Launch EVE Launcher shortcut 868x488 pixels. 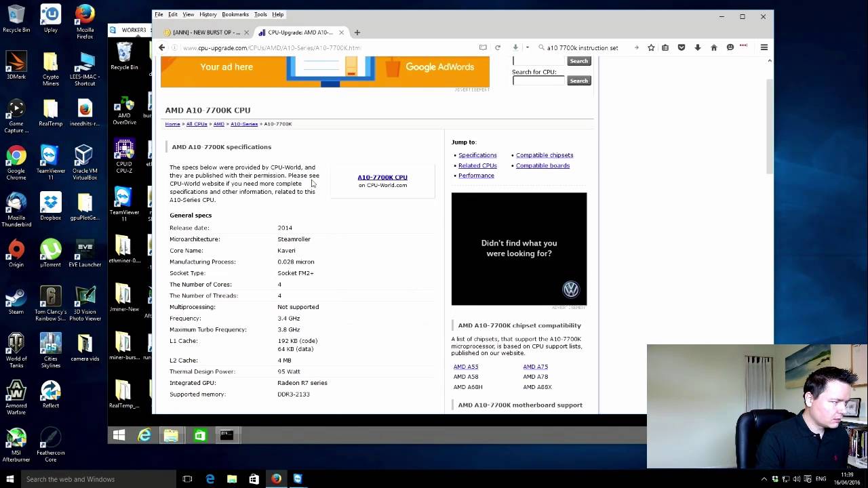pos(85,253)
